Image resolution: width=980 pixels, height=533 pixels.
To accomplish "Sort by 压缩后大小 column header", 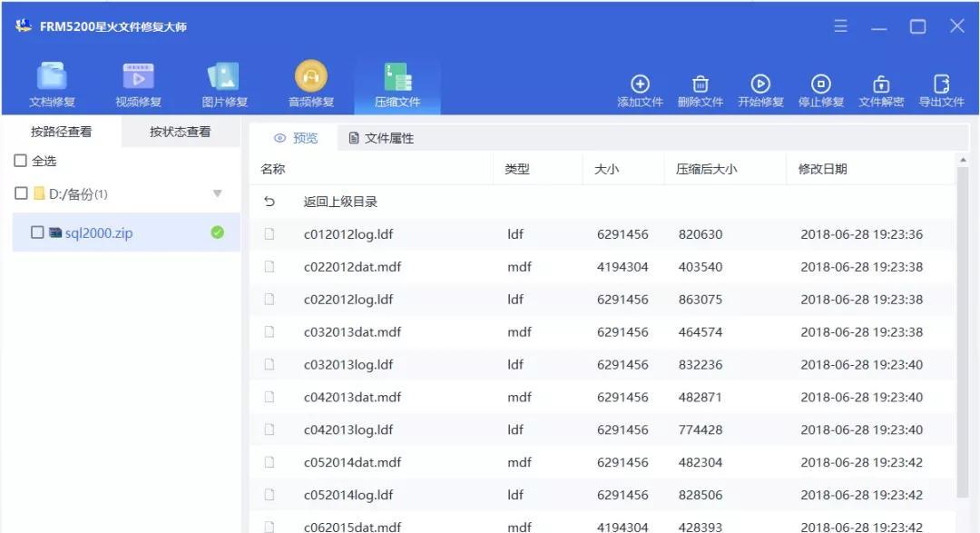I will click(x=706, y=169).
